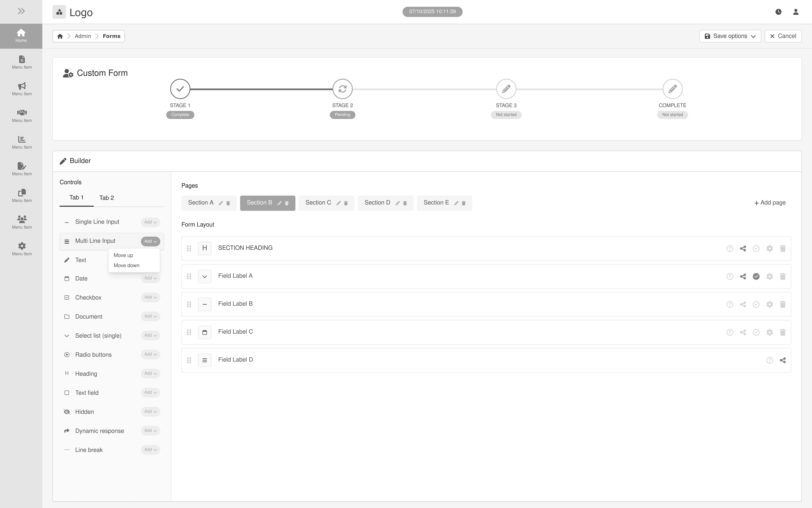This screenshot has height=508, width=812.
Task: Open Add dropdown for Line break
Action: pyautogui.click(x=150, y=450)
